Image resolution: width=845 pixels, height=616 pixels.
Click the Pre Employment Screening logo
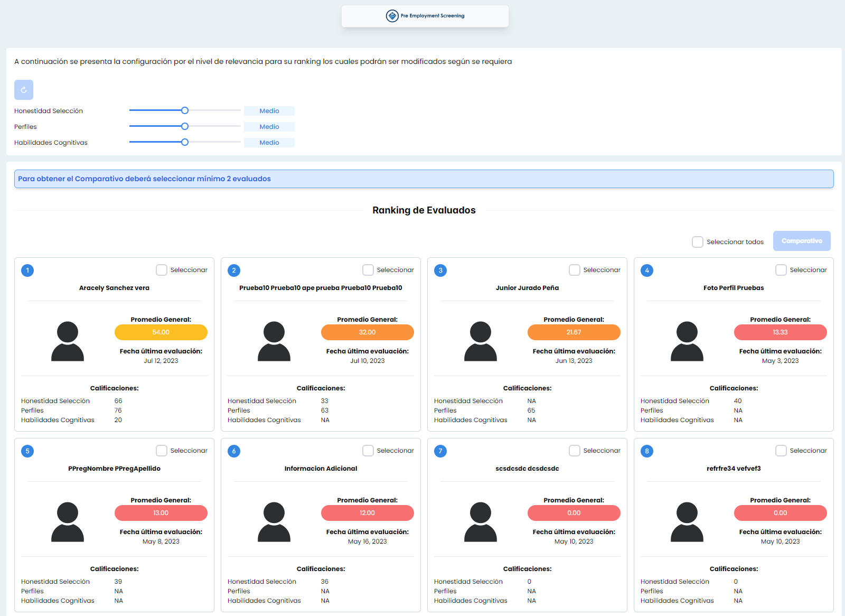(x=425, y=16)
